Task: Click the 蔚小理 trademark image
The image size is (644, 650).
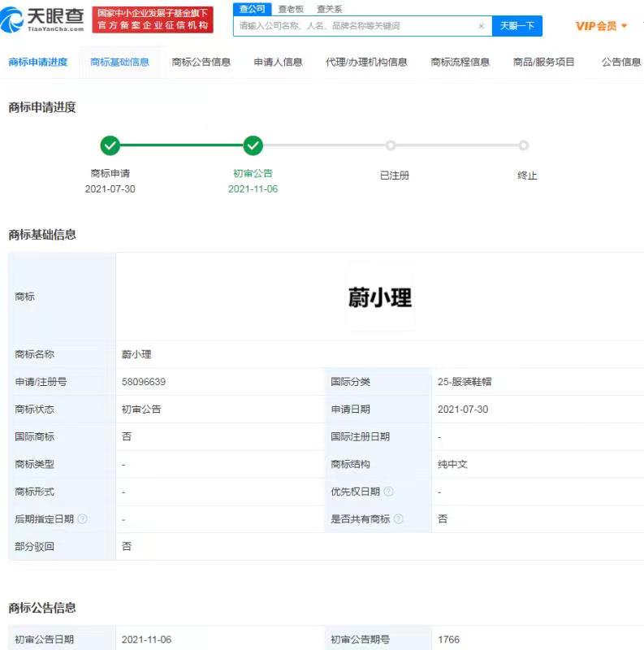Action: (380, 297)
